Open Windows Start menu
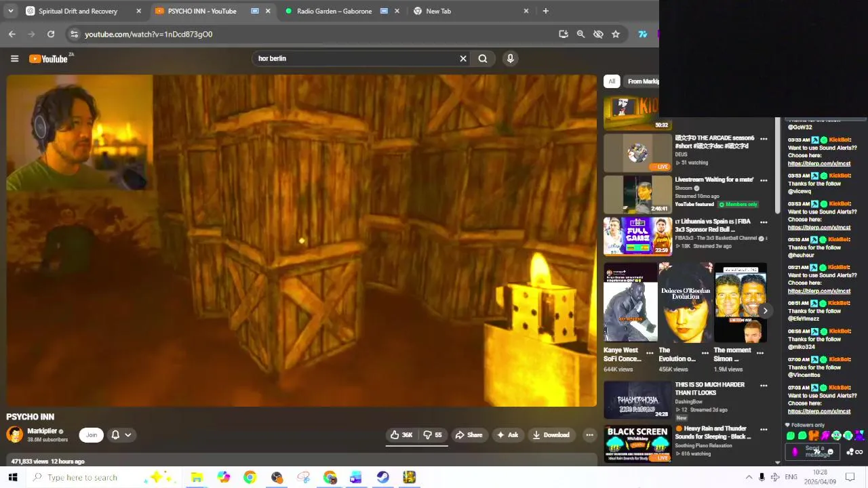Viewport: 868px width, 488px height. point(12,477)
